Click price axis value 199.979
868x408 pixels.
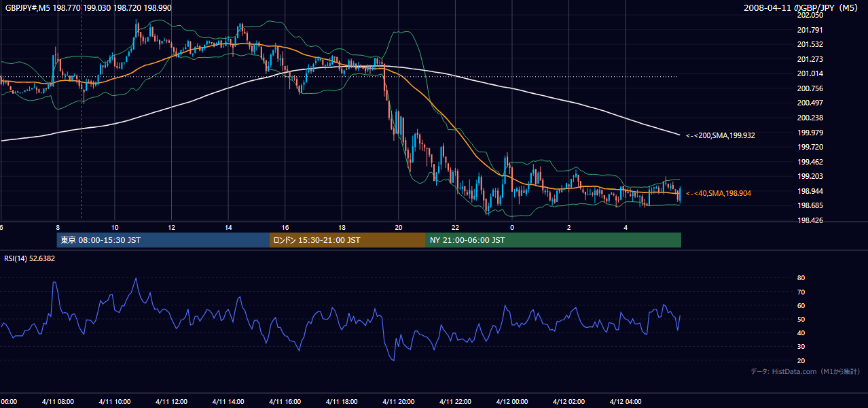pyautogui.click(x=810, y=133)
